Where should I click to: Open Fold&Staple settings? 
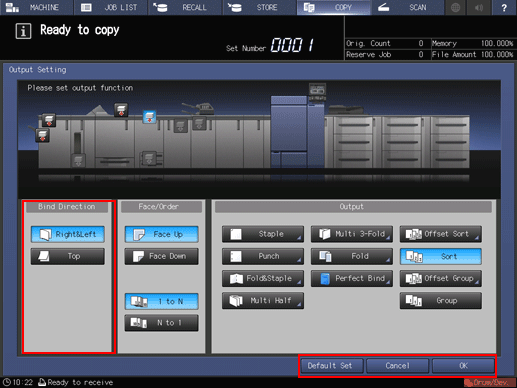[x=263, y=278]
